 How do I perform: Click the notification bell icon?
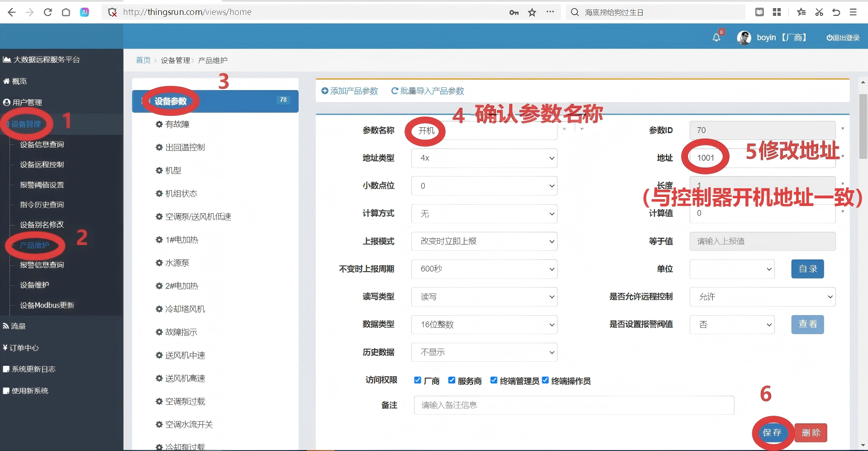716,38
